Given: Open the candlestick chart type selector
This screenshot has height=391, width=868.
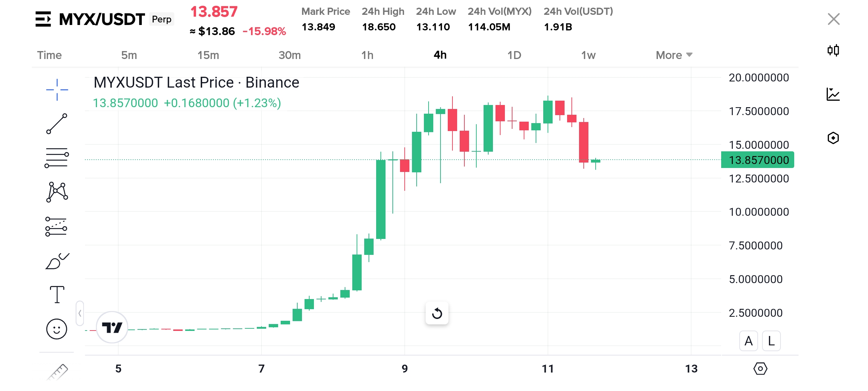Looking at the screenshot, I should pyautogui.click(x=833, y=50).
